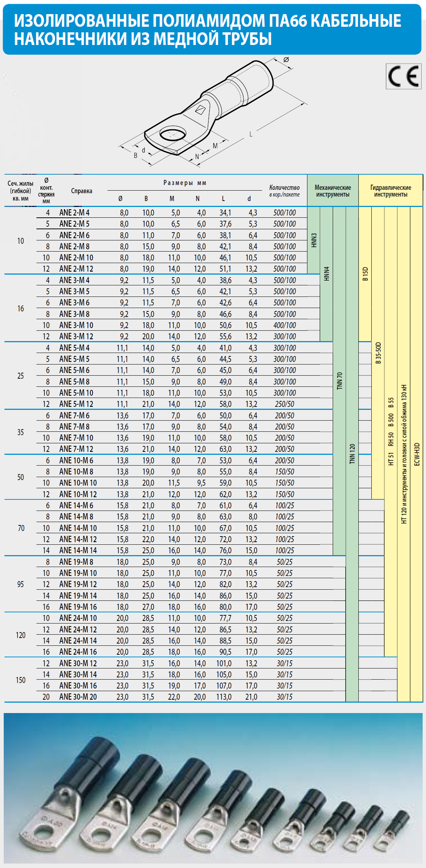Select reference 'ANE 14-M 6'

coord(76,505)
